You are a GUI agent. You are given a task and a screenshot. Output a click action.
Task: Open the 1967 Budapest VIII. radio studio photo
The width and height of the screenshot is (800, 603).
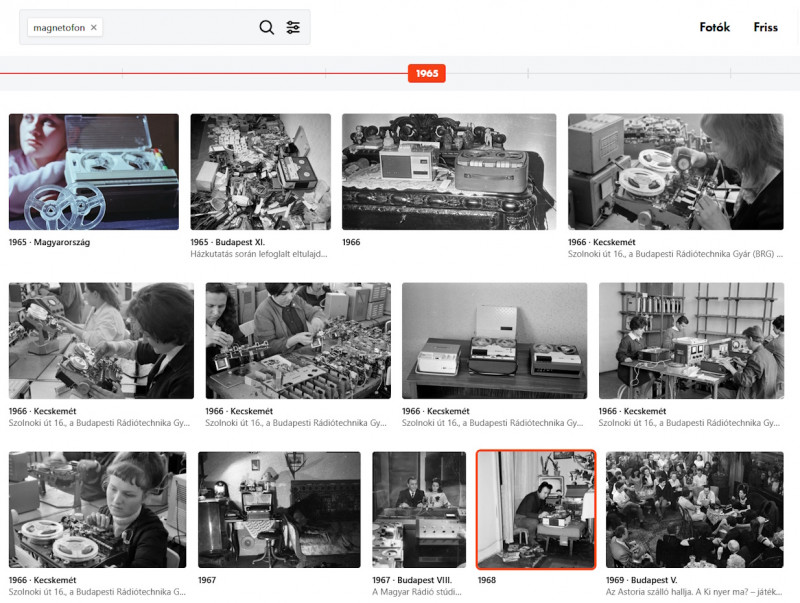click(x=419, y=510)
